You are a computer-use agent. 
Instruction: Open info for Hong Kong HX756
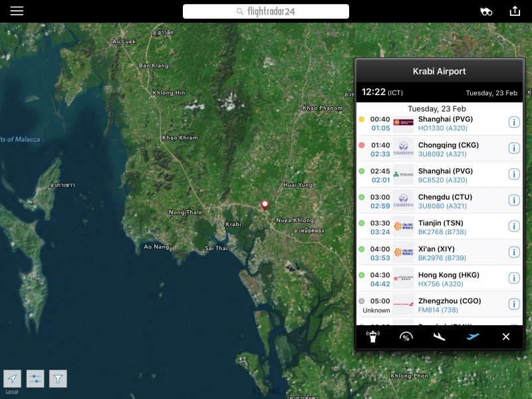pyautogui.click(x=513, y=278)
